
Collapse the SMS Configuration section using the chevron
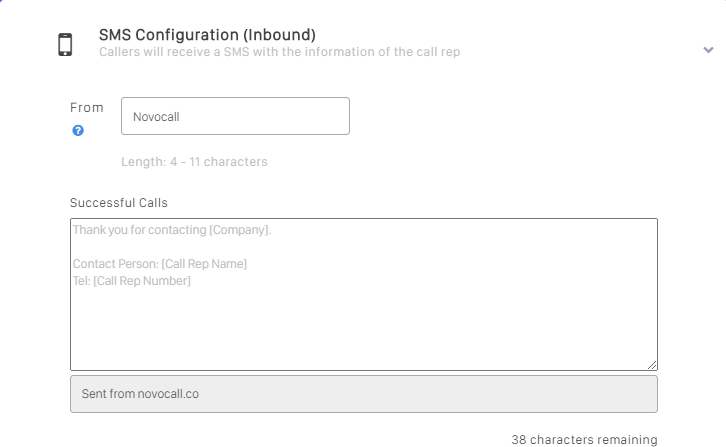coord(709,49)
